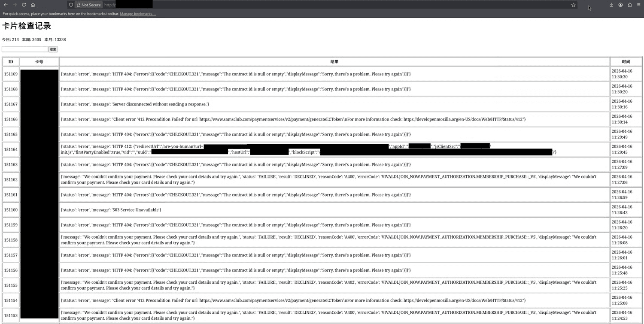Click the time cell 2026-04-16 11:27:06
Screen dimensions: 644x324
[x=626, y=180]
